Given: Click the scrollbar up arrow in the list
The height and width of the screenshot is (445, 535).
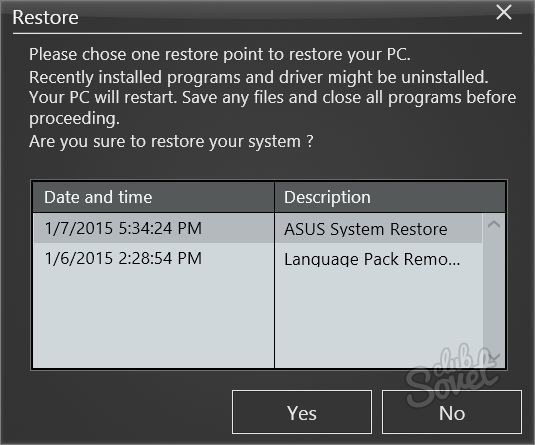Looking at the screenshot, I should (494, 225).
